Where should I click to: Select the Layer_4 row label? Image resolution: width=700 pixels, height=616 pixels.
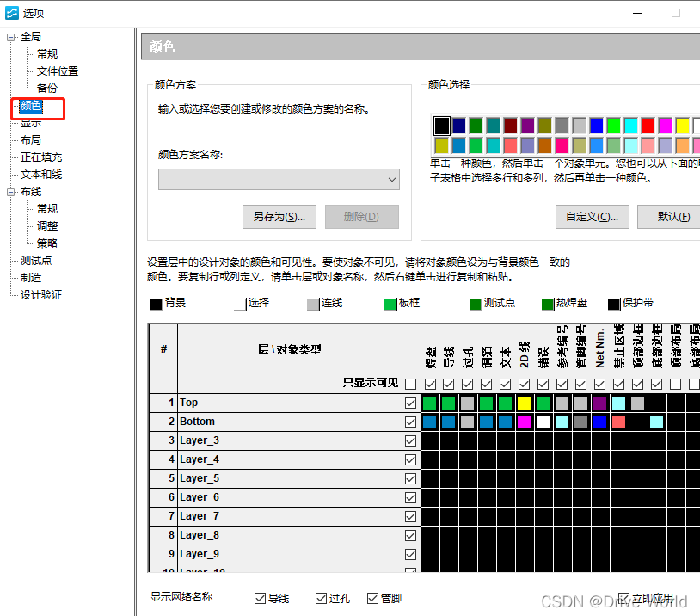pos(200,459)
